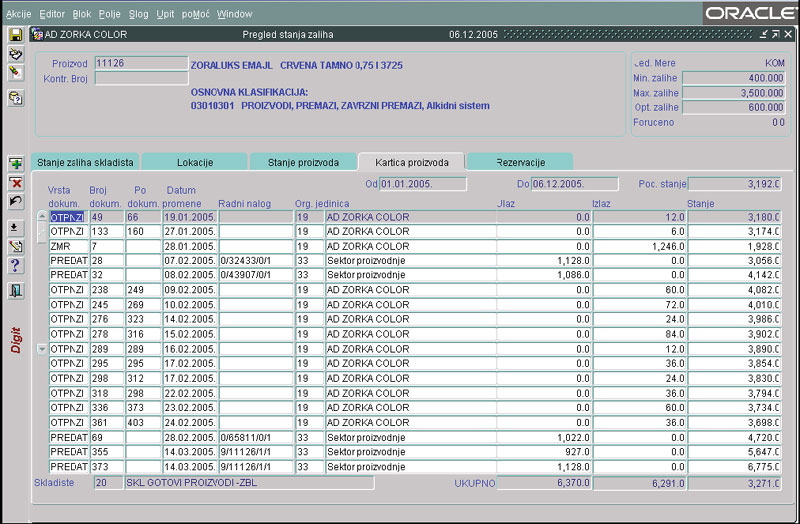This screenshot has height=524, width=800.
Task: Click the Opt. zalihe field 600.000
Action: (x=734, y=107)
